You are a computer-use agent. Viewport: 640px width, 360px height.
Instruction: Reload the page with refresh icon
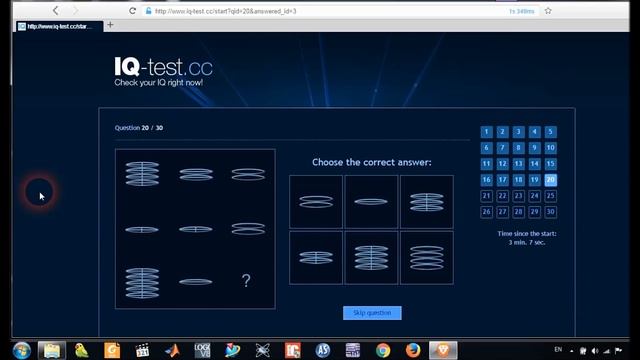[132, 11]
